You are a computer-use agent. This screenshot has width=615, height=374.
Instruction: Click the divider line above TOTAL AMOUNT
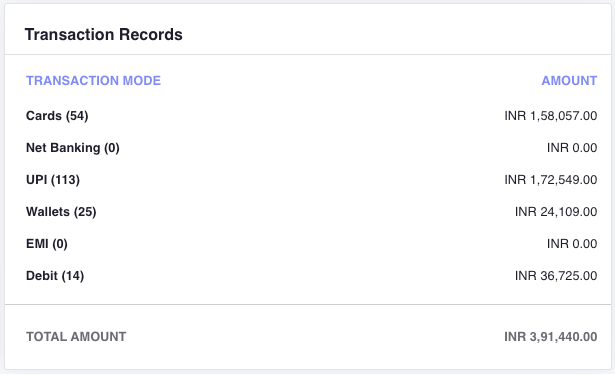click(x=308, y=304)
